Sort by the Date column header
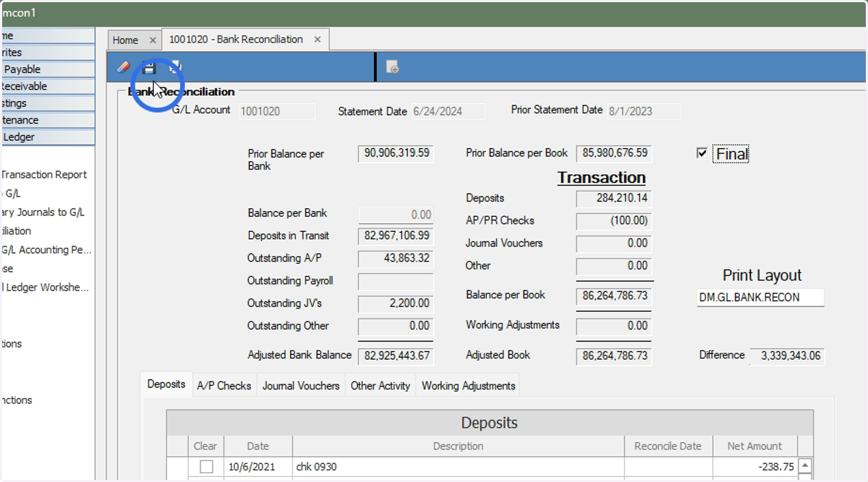This screenshot has height=482, width=868. tap(258, 446)
